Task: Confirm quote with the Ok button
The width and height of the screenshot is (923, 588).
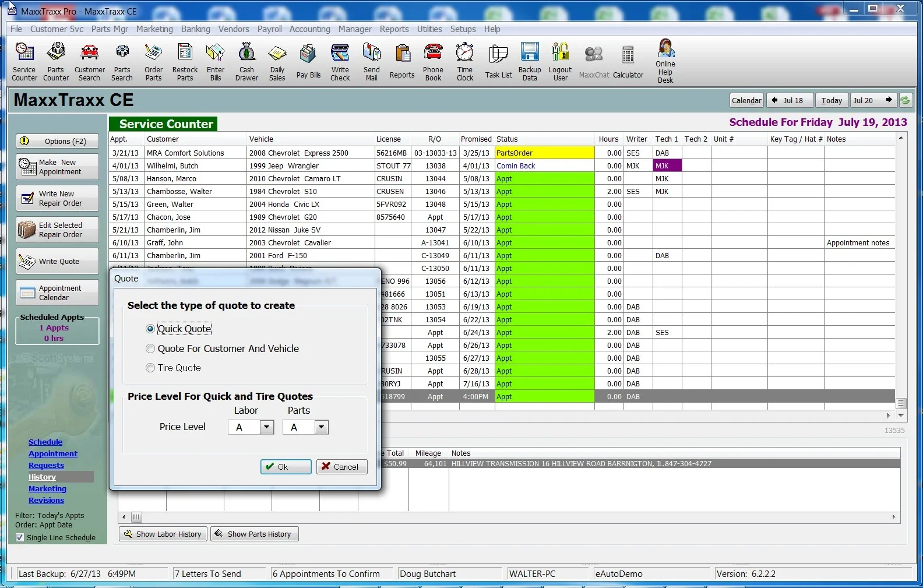Action: [x=286, y=467]
